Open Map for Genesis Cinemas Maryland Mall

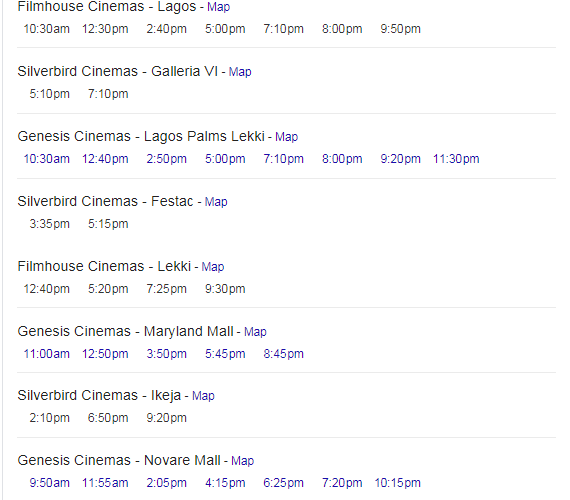tap(255, 332)
